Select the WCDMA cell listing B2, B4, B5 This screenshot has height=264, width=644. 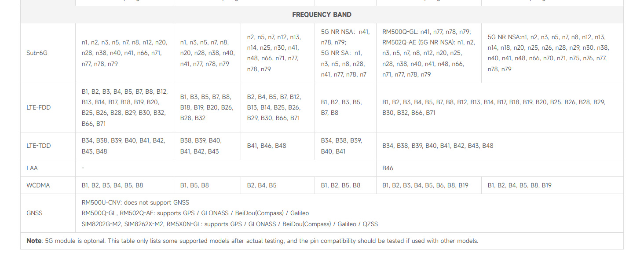pyautogui.click(x=262, y=185)
